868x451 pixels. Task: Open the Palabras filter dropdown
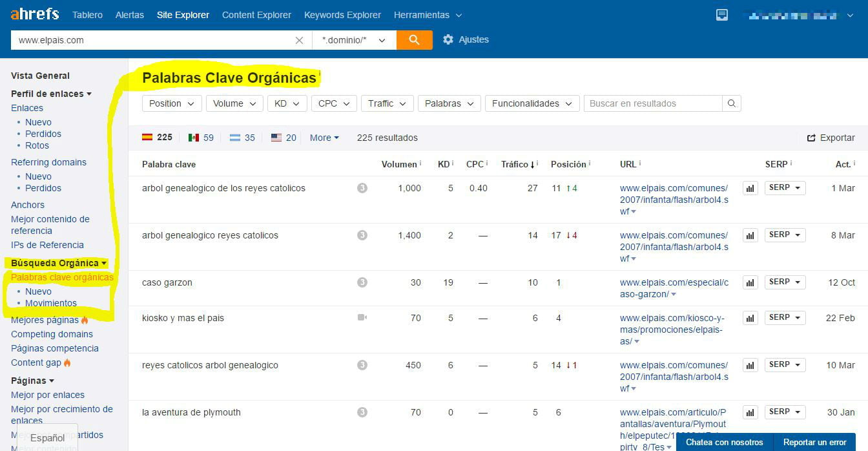[x=449, y=103]
